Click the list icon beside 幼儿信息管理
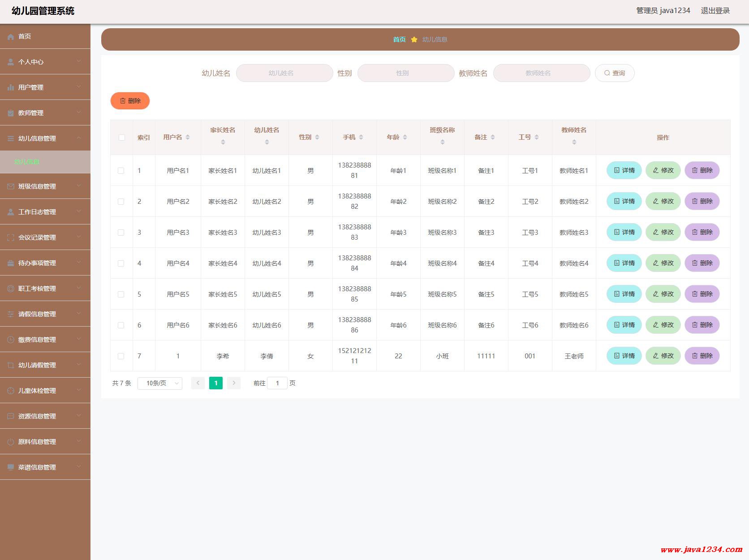 11,139
